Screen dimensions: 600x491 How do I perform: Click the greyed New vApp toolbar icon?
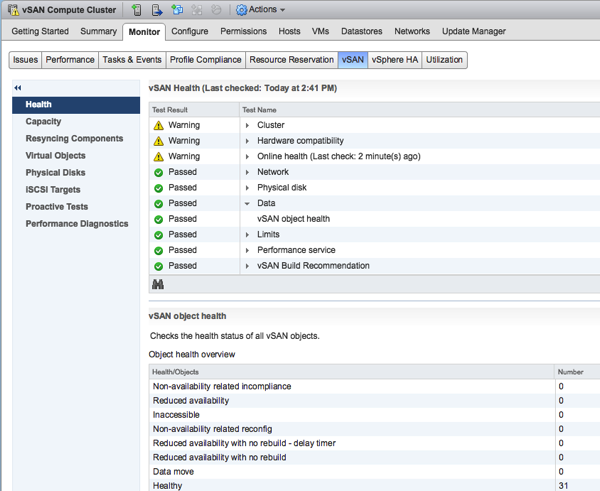tap(197, 10)
